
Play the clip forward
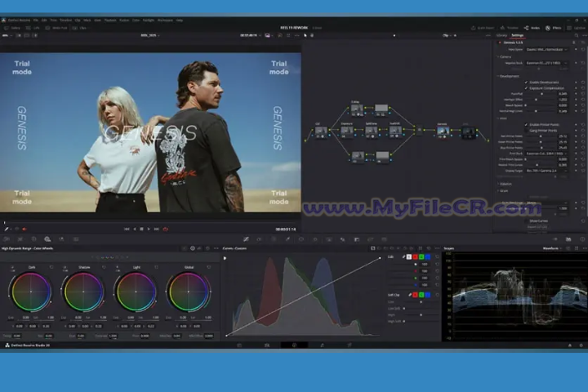(x=149, y=229)
